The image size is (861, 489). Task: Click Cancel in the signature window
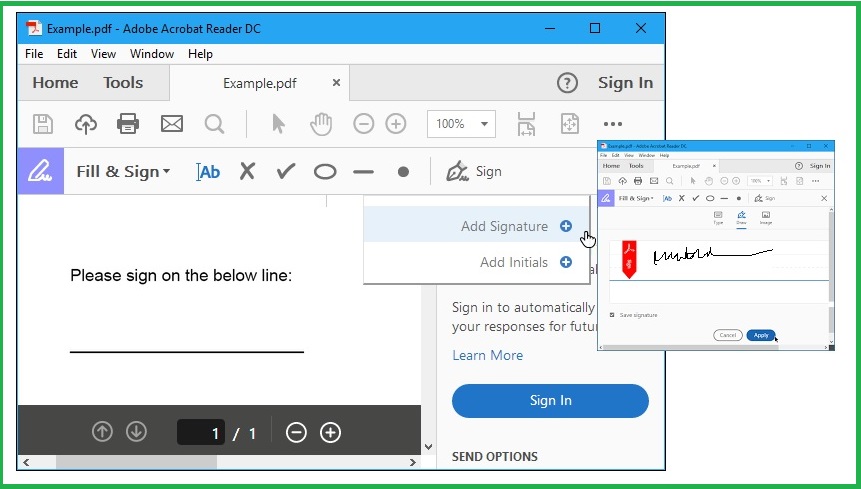[x=728, y=335]
